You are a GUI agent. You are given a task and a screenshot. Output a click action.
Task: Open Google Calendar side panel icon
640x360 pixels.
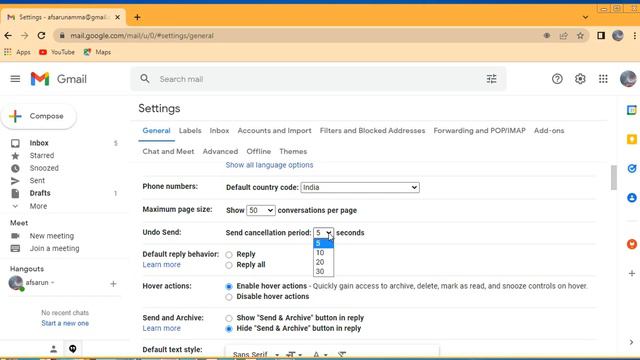point(631,110)
